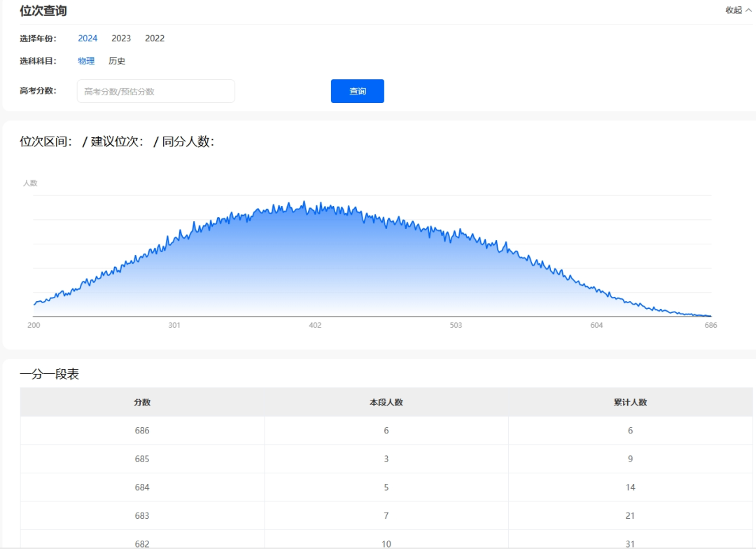Click the chart x-axis label 402
756x549 pixels.
pos(315,325)
